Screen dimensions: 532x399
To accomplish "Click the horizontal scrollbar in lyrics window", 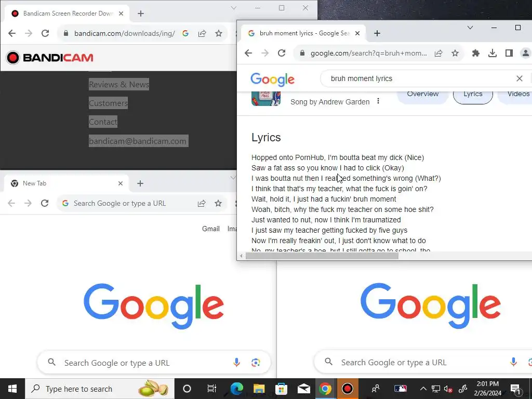I will click(322, 256).
